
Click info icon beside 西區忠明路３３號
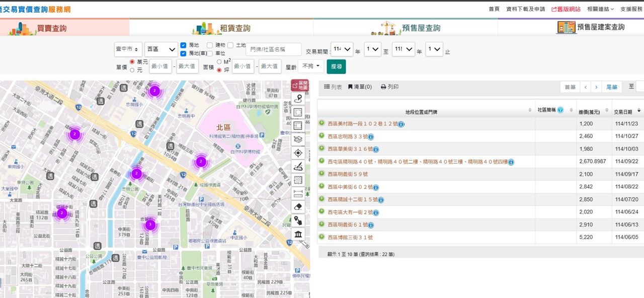coord(371,136)
